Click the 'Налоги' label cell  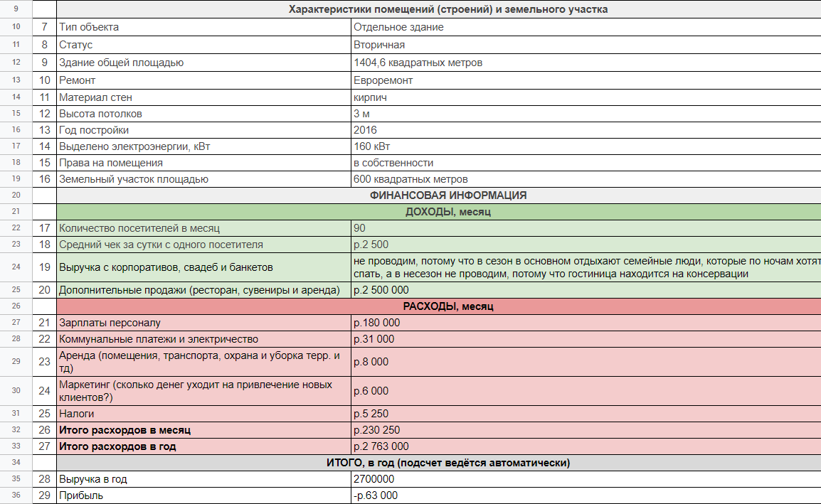[x=203, y=414]
